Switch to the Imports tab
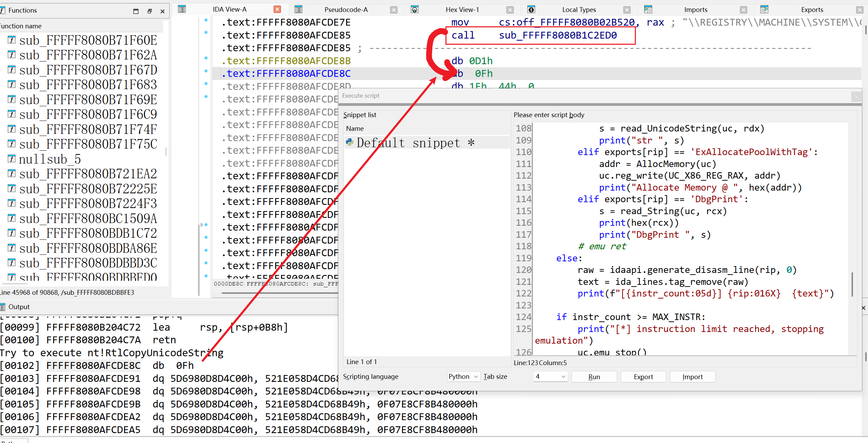Screen dimensions: 868x443 pos(695,10)
